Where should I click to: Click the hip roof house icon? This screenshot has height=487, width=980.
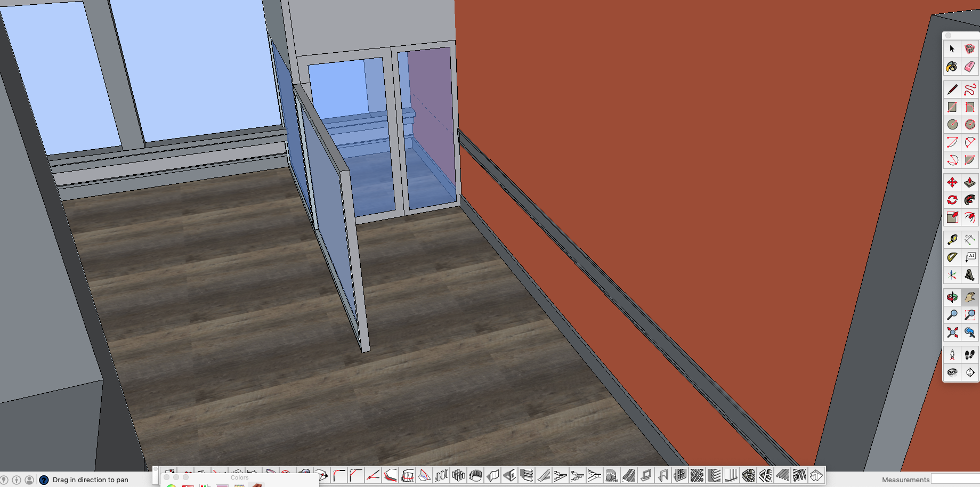(x=815, y=475)
